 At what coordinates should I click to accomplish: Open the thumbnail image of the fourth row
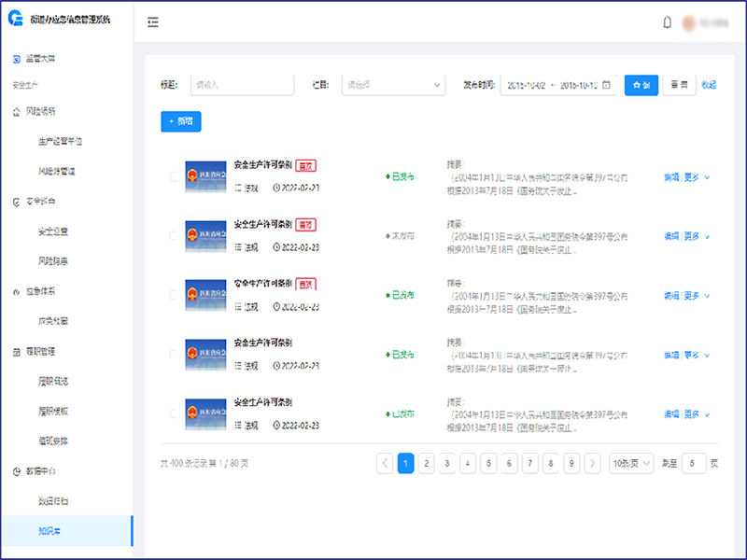[x=205, y=355]
